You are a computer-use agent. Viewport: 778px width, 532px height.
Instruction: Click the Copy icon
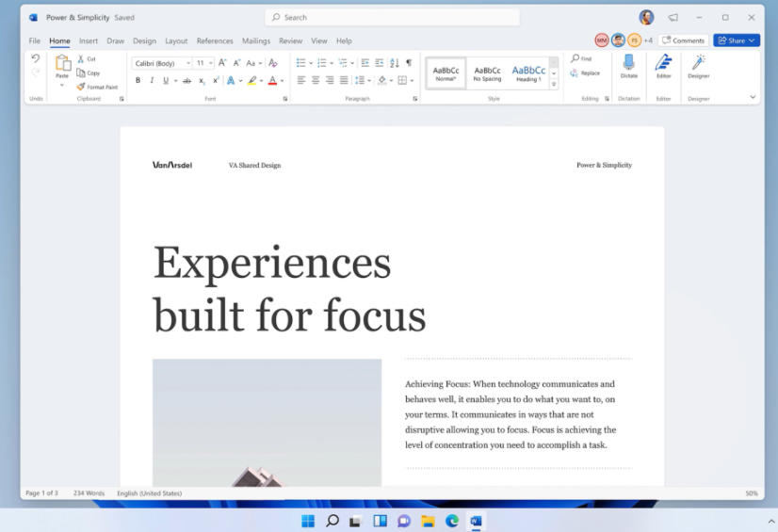(82, 73)
